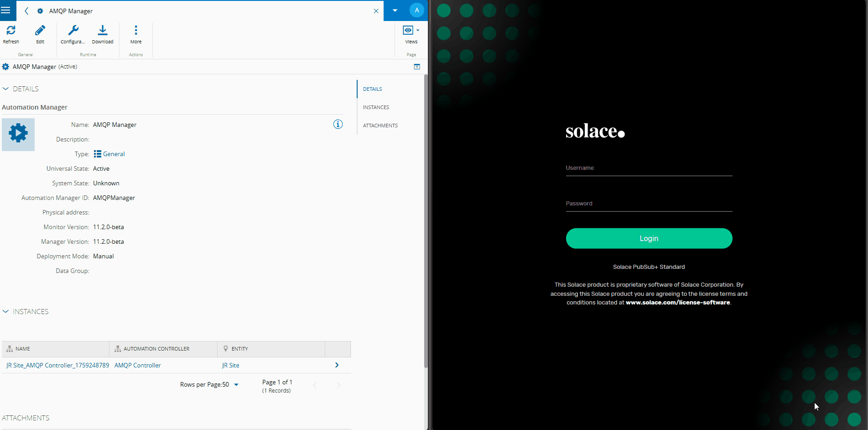868x430 pixels.
Task: Open the hamburger navigation menu
Action: coord(6,10)
